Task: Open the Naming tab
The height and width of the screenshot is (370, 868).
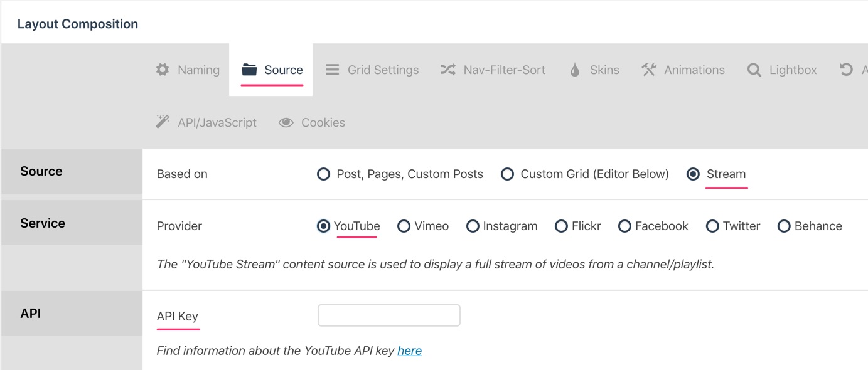Action: (x=188, y=70)
